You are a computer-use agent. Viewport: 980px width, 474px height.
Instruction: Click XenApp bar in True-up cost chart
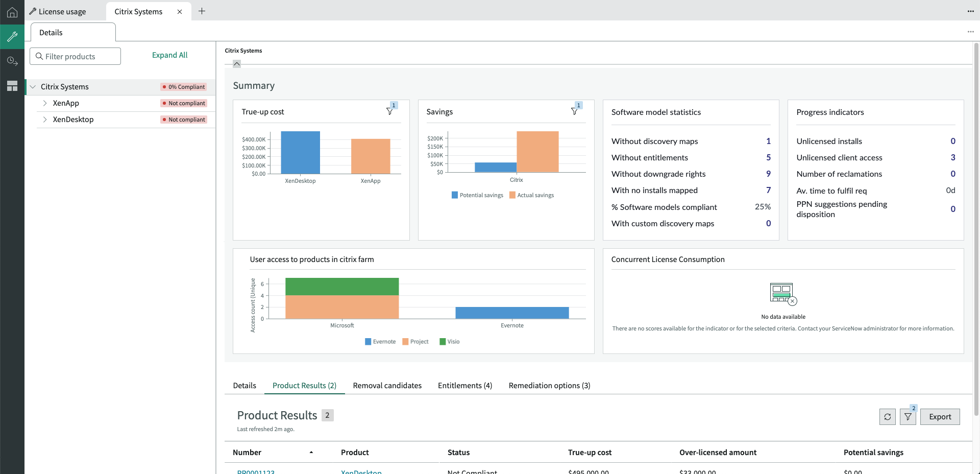[371, 156]
